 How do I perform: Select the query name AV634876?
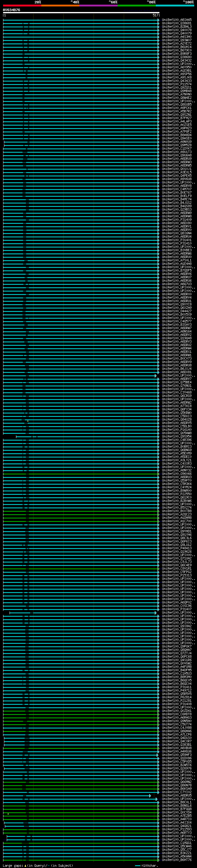[11, 10]
